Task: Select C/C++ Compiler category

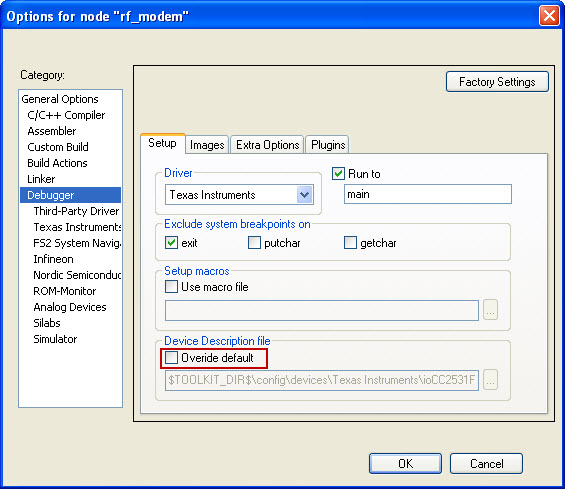Action: pyautogui.click(x=66, y=115)
